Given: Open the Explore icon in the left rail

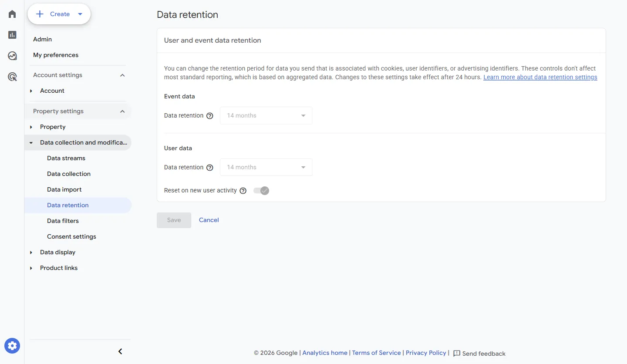Looking at the screenshot, I should coord(12,56).
